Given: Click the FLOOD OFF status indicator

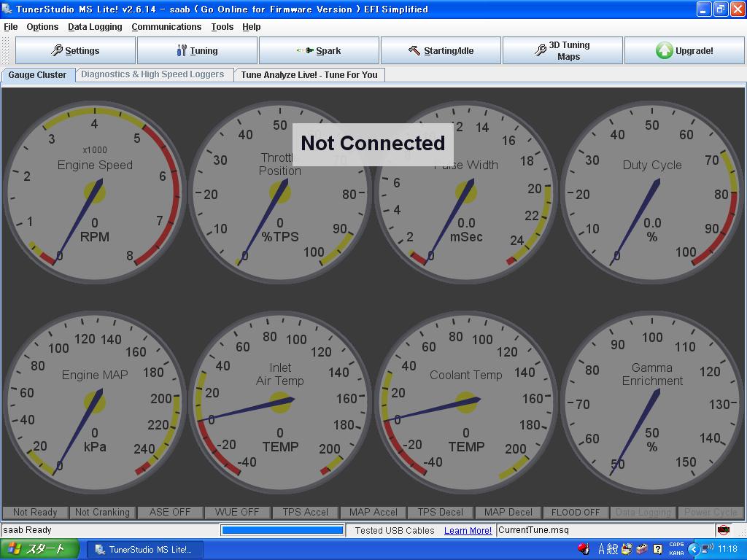Looking at the screenshot, I should pos(576,513).
